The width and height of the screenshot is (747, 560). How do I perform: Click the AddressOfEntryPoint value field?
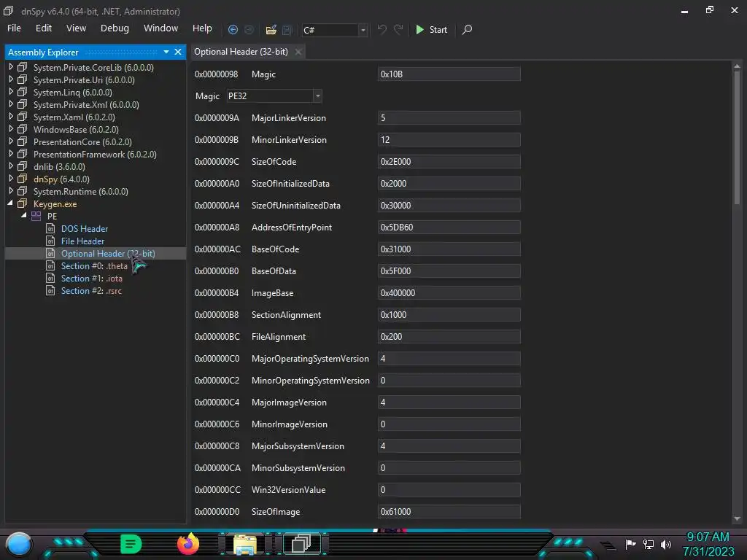[449, 227]
